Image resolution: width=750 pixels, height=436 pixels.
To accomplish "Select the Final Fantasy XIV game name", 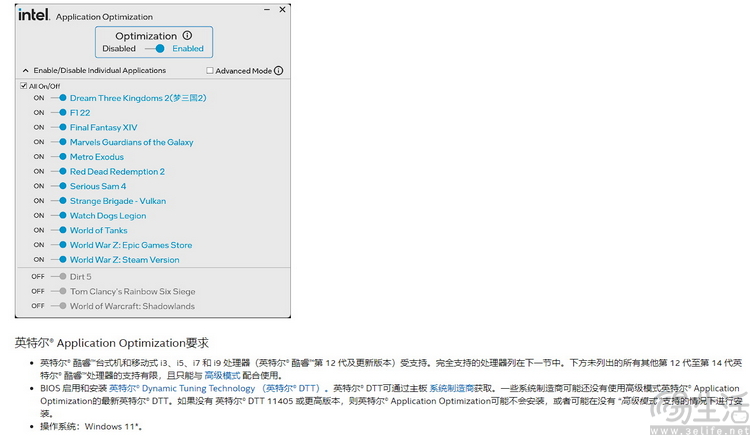I will pyautogui.click(x=103, y=128).
